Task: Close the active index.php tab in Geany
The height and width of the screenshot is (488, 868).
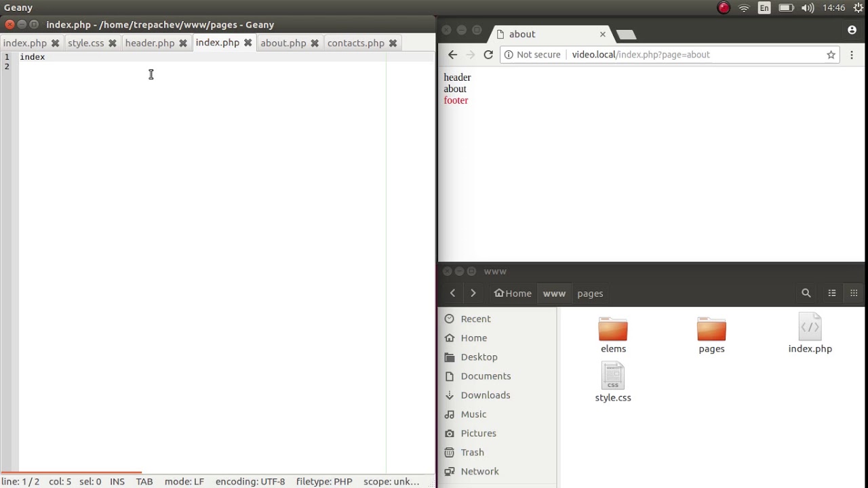Action: click(248, 42)
